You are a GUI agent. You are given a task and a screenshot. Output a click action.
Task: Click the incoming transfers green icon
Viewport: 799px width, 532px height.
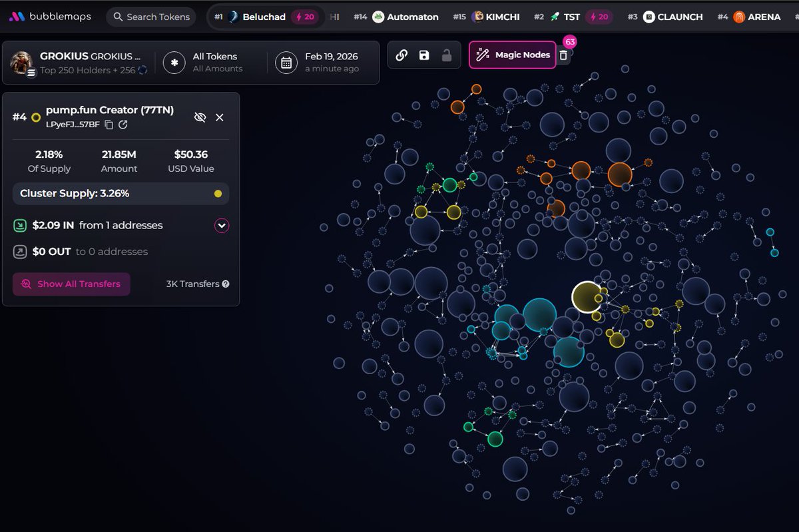pos(20,226)
